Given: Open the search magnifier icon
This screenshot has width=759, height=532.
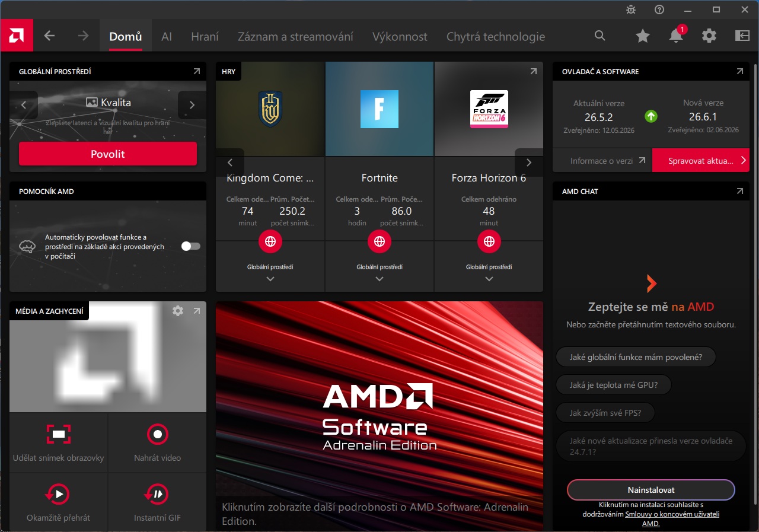Looking at the screenshot, I should (600, 36).
